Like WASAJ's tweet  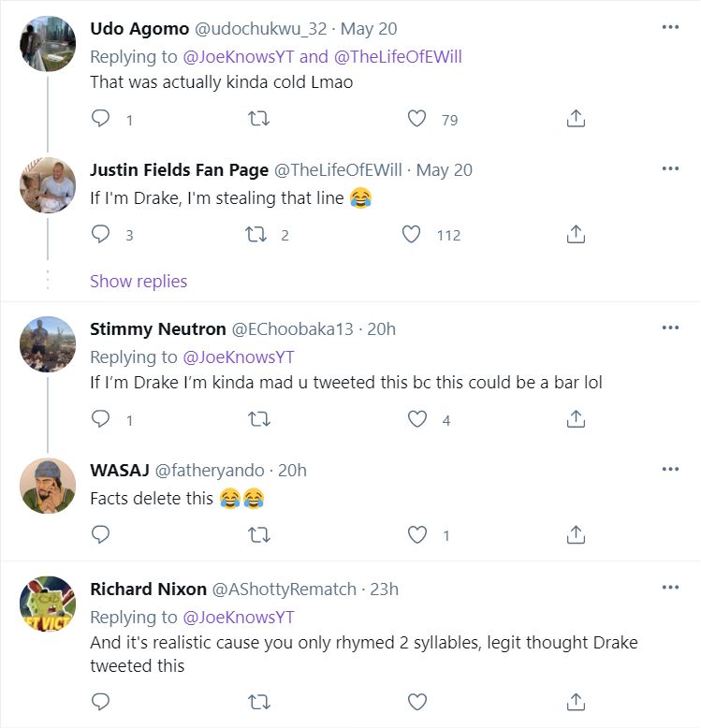tap(417, 535)
